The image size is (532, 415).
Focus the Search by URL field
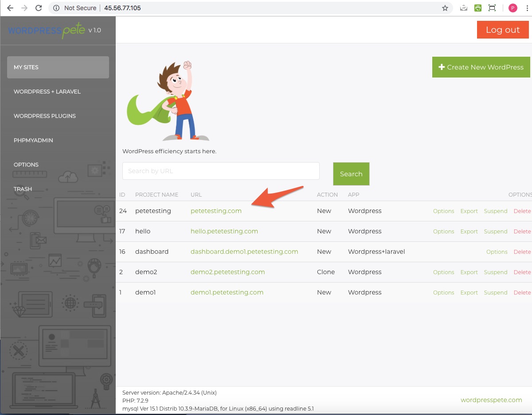tap(221, 171)
